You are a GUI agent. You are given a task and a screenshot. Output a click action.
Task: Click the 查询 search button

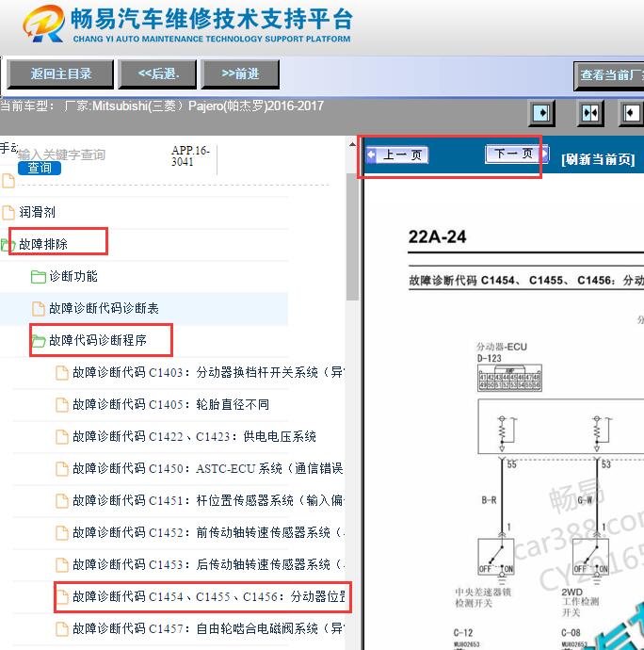coord(40,168)
